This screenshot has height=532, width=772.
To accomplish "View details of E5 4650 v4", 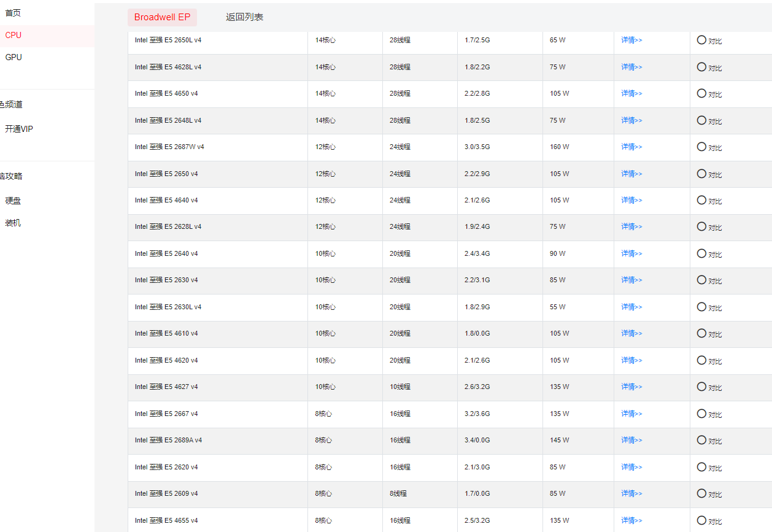I will tap(631, 93).
